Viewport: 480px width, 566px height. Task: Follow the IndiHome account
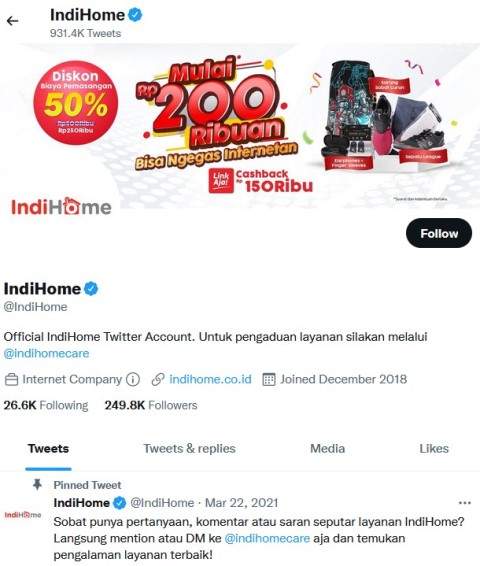[x=439, y=233]
